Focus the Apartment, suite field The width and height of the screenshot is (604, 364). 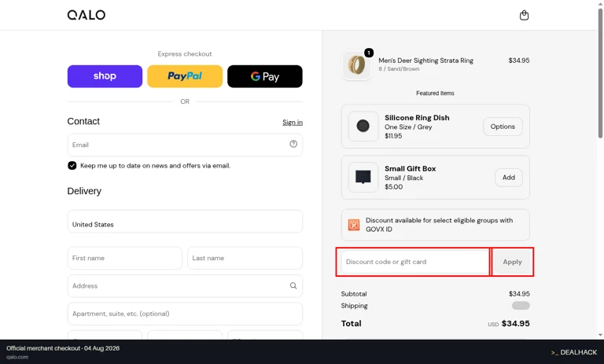tap(185, 314)
